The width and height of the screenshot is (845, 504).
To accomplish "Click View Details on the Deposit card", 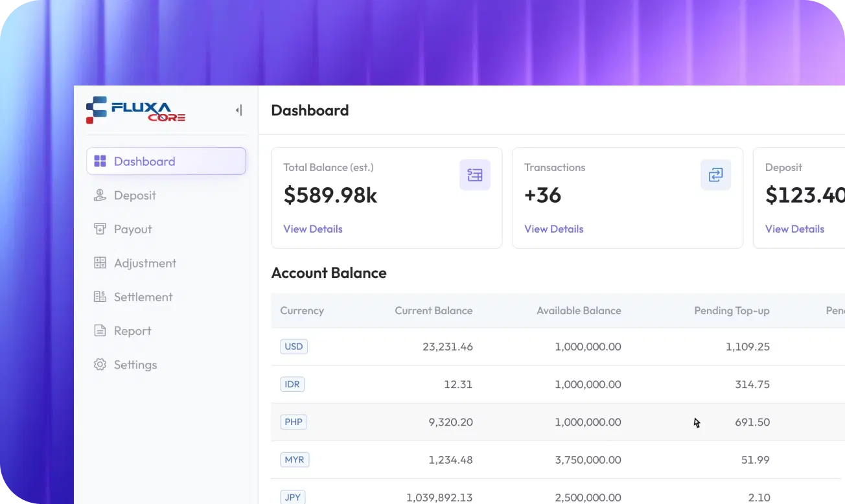I will pos(795,229).
